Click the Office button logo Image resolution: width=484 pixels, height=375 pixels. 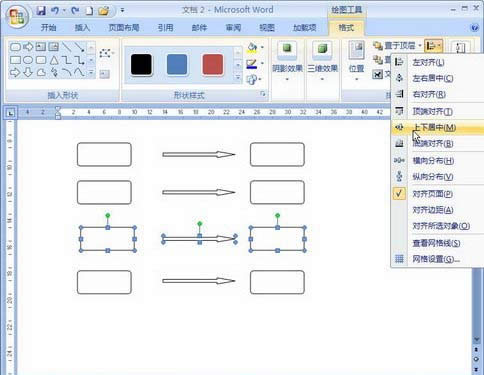(x=17, y=16)
